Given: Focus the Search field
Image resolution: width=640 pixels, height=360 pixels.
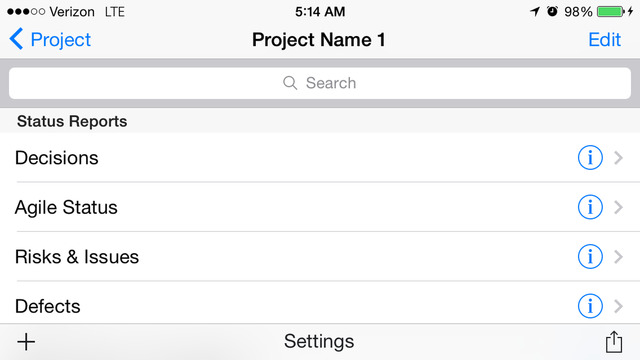Looking at the screenshot, I should point(320,83).
